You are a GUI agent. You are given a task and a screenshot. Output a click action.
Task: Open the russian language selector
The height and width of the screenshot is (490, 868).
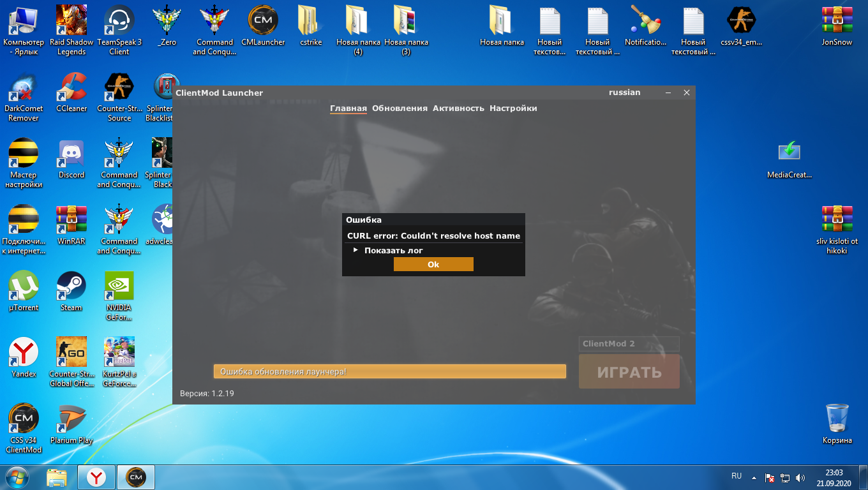pyautogui.click(x=624, y=93)
